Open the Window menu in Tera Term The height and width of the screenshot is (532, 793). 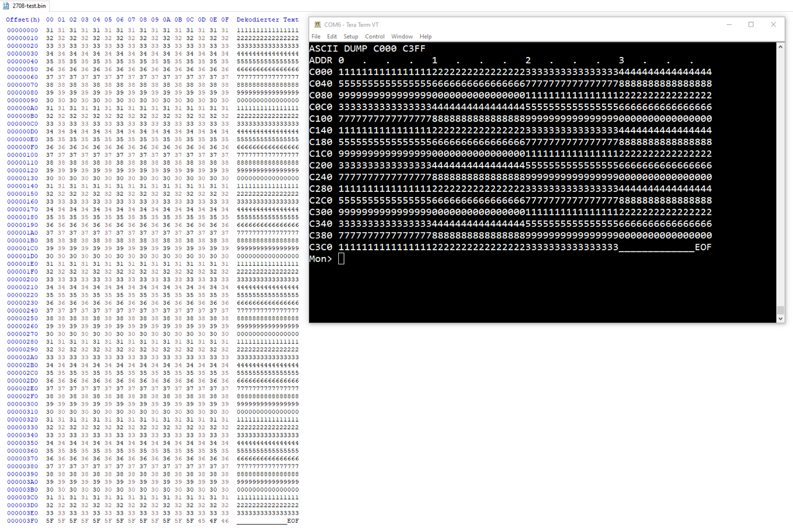point(402,37)
